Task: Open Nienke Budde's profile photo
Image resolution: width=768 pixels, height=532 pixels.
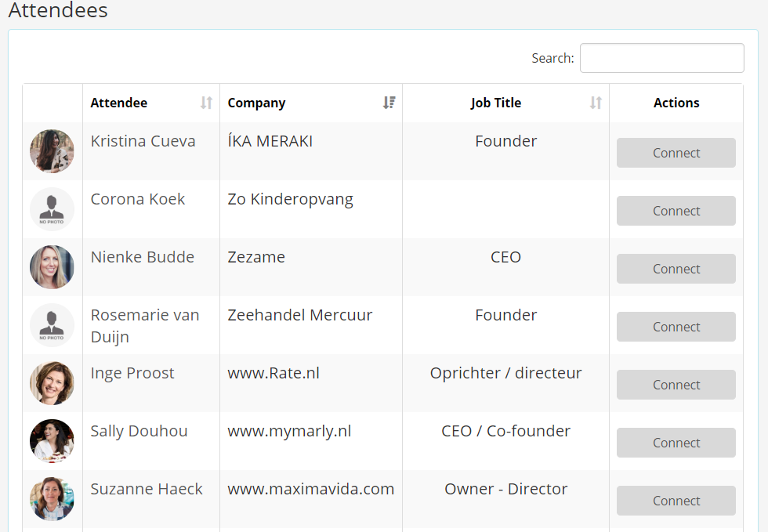Action: 52,267
